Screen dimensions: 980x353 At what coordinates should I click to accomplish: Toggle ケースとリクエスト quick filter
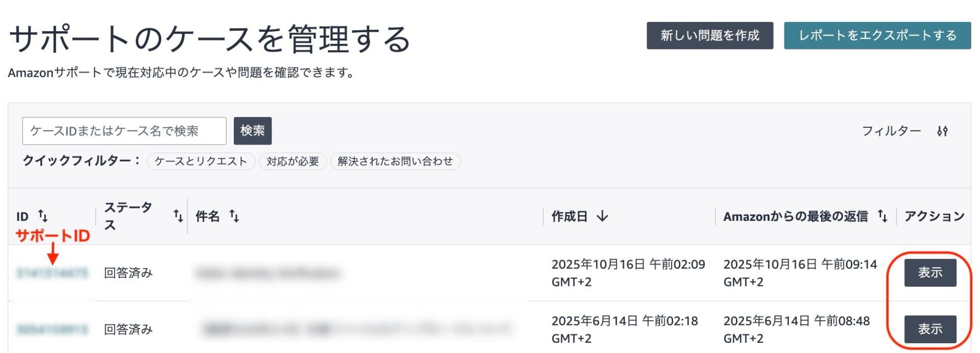click(x=201, y=161)
